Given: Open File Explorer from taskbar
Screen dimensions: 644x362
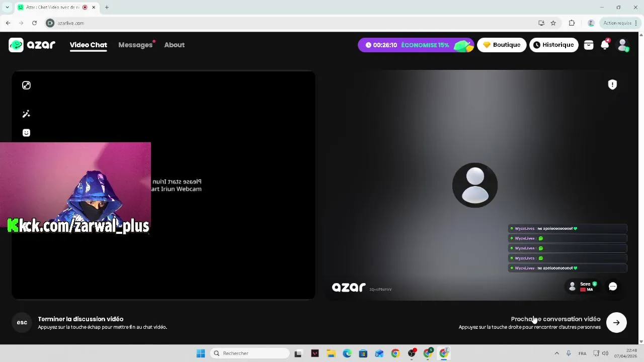Looking at the screenshot, I should (x=331, y=353).
